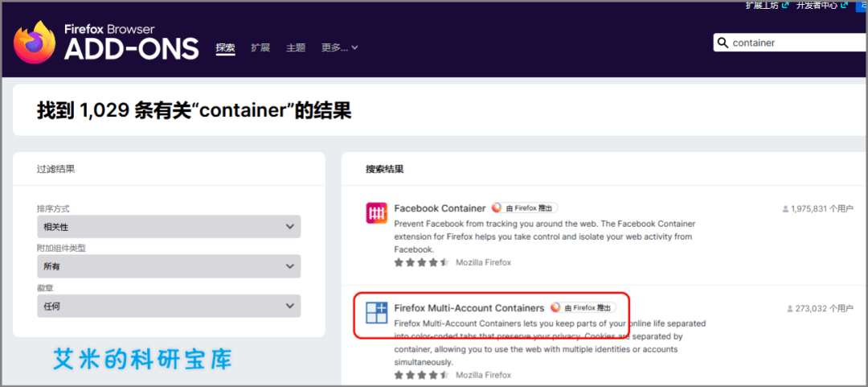Click the search field containing container
The image size is (868, 387).
(x=791, y=43)
